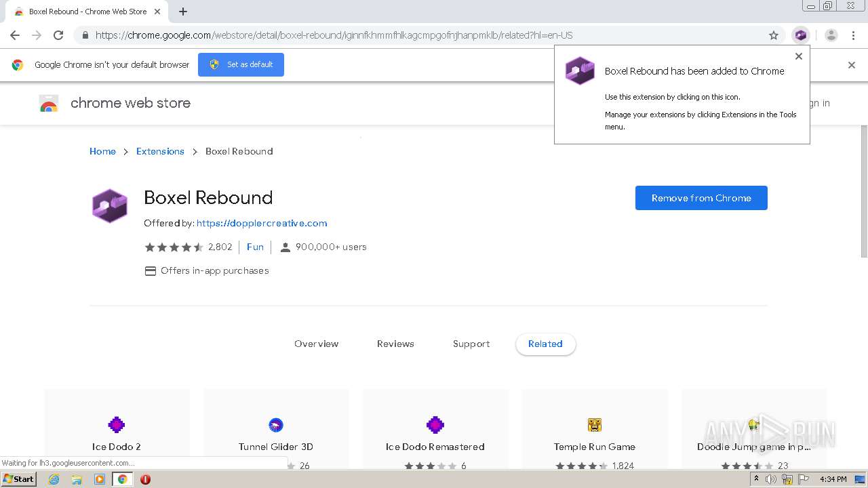Viewport: 868px width, 488px height.
Task: Go to the Home breadcrumb link
Action: point(102,151)
